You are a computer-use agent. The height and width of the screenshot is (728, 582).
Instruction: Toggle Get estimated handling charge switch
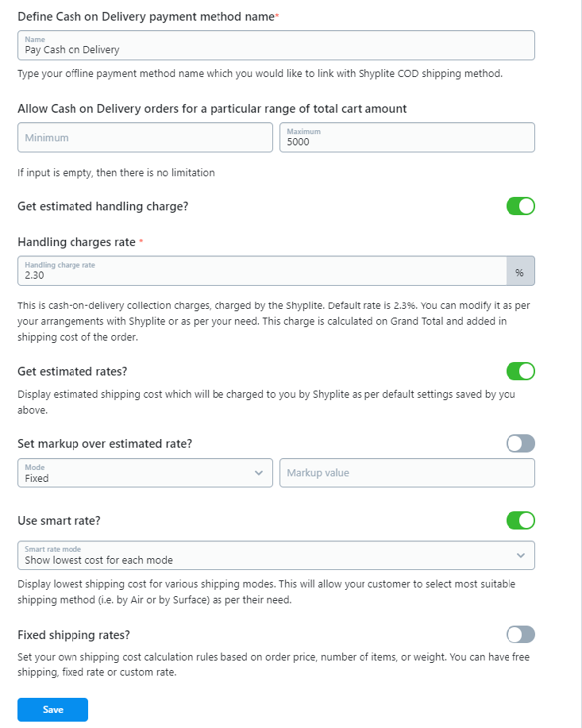pos(521,206)
